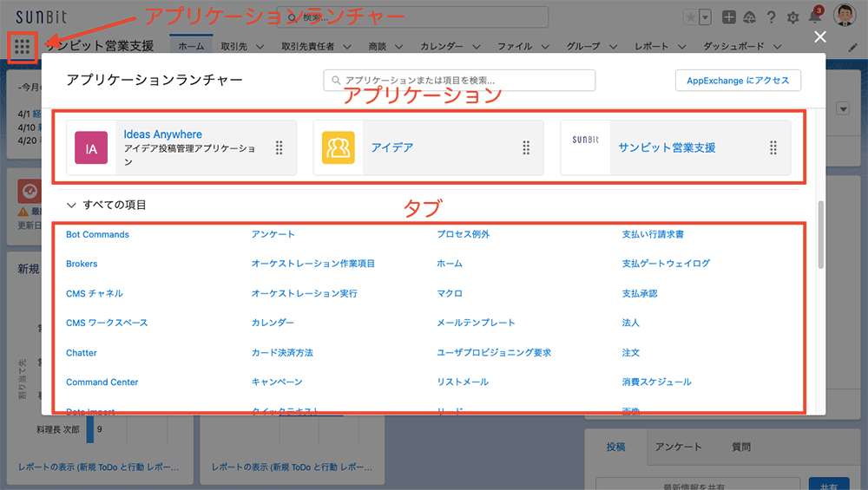Screen dimensions: 868x490
Task: Switch to the レポート navigation tab
Action: (x=652, y=47)
